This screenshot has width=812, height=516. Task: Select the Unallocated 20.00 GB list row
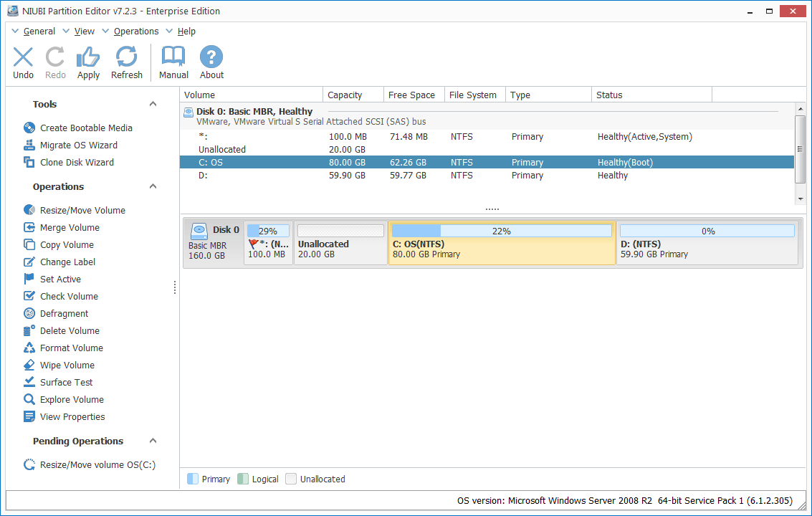tap(487, 149)
